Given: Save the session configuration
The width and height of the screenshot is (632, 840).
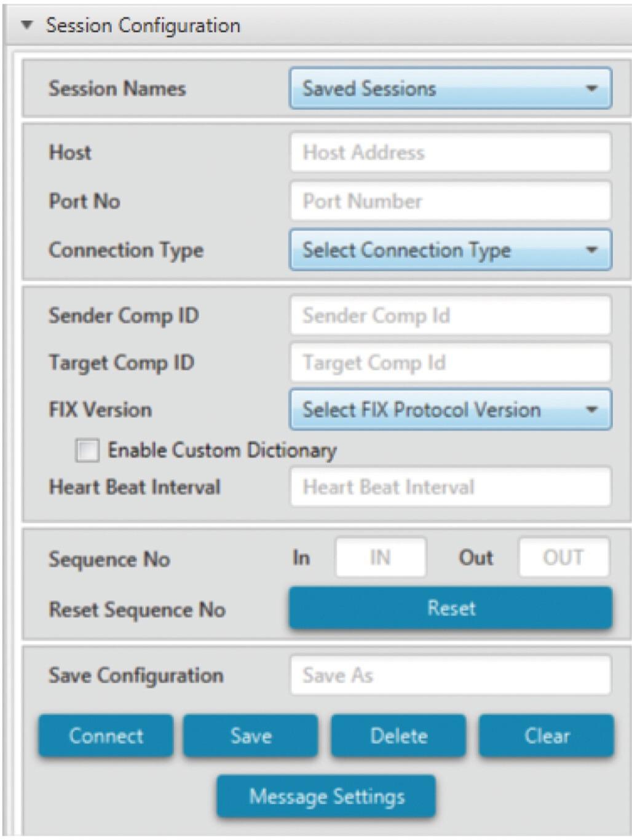Looking at the screenshot, I should [x=251, y=736].
